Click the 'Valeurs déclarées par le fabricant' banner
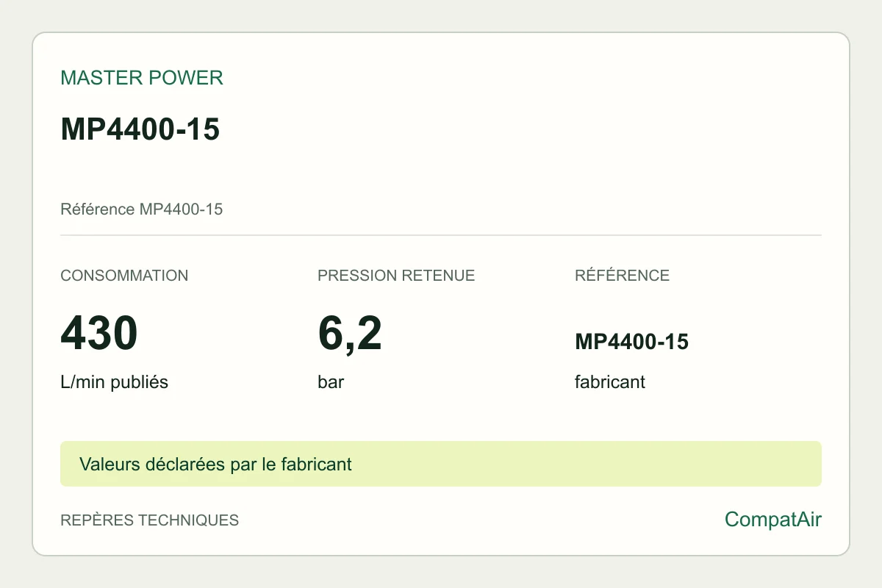 (x=441, y=464)
